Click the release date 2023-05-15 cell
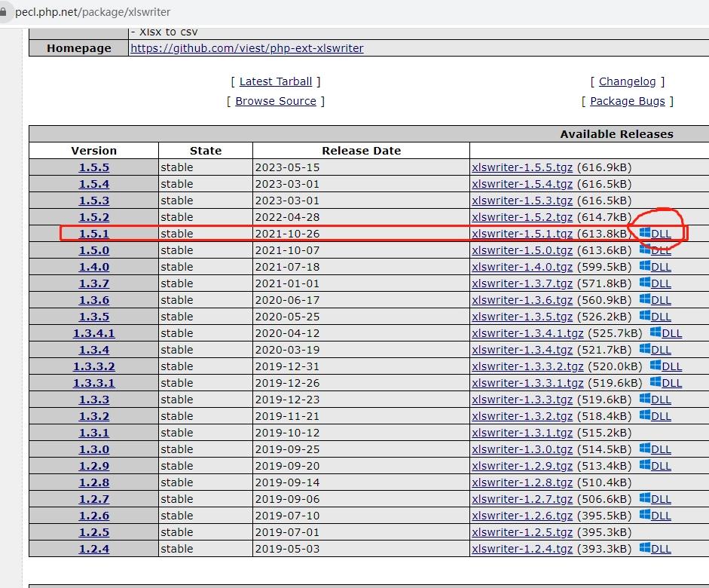The image size is (709, 588). [x=361, y=167]
